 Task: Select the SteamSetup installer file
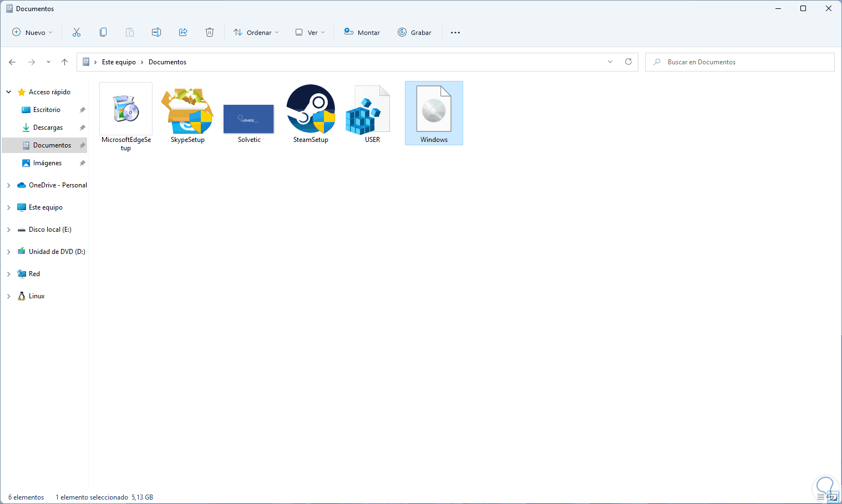coord(311,114)
